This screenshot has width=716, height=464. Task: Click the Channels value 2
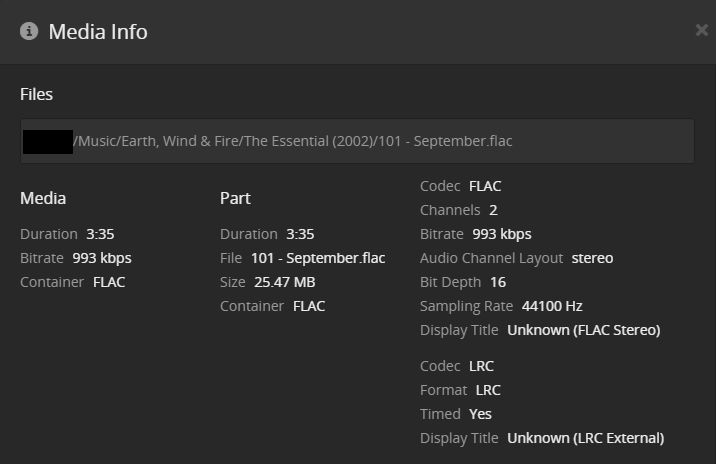493,210
